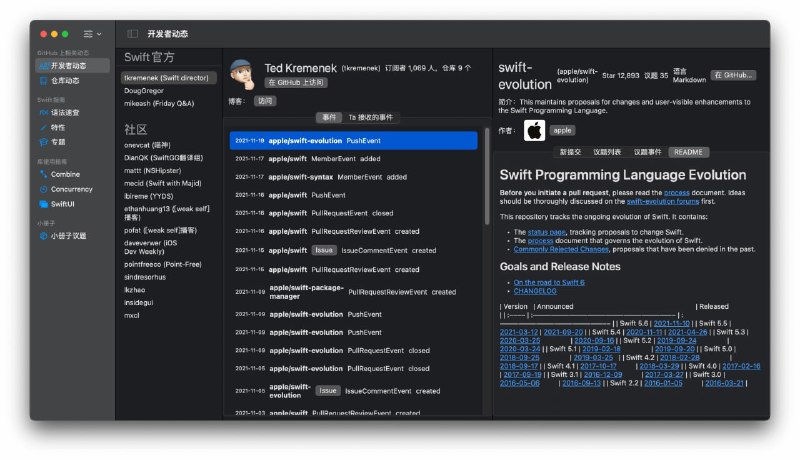Select 2021-11-16 apple/swift PushEvent row

354,195
